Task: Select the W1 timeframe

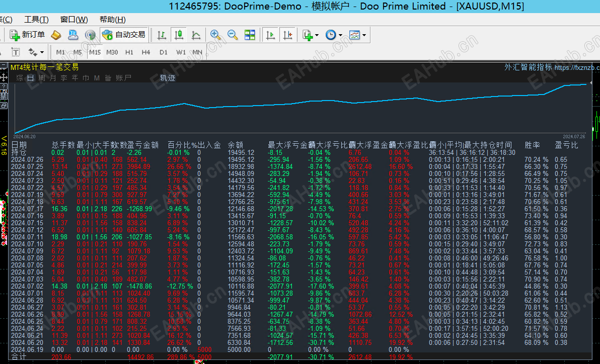Action: pyautogui.click(x=181, y=52)
